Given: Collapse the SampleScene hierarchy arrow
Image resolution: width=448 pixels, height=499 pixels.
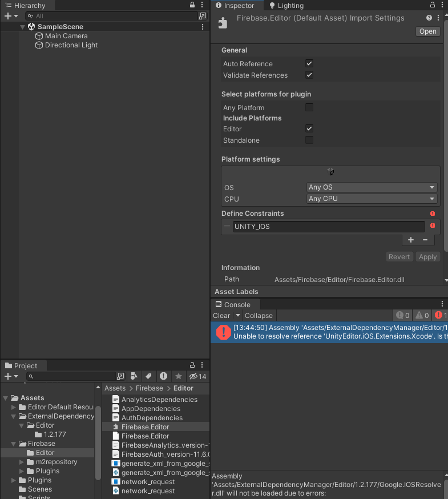Looking at the screenshot, I should [22, 27].
